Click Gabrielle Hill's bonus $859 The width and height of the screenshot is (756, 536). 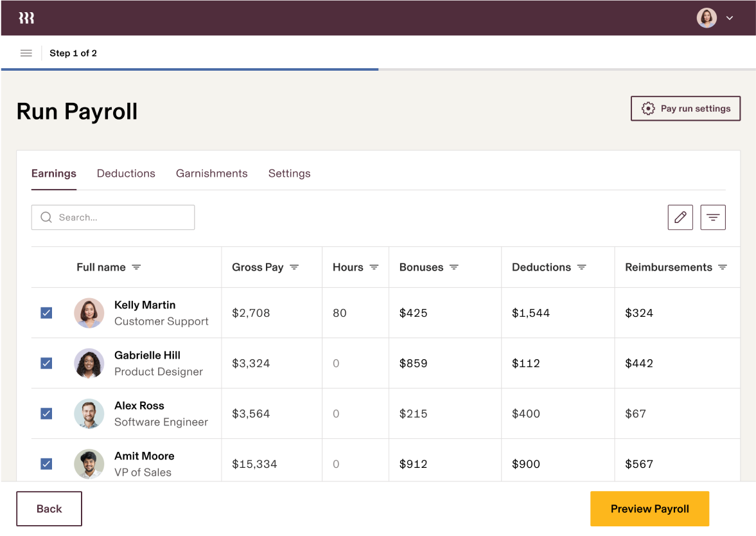pyautogui.click(x=413, y=363)
